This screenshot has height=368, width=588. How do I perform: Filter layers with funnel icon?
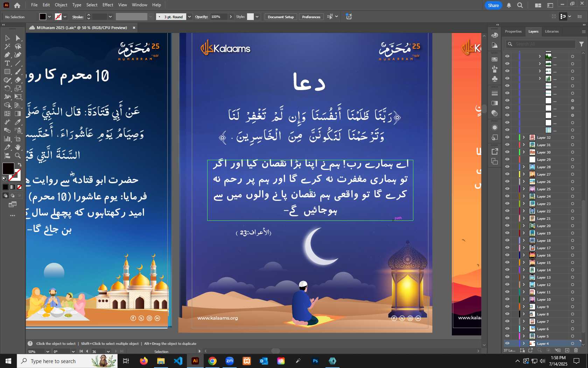tap(581, 44)
